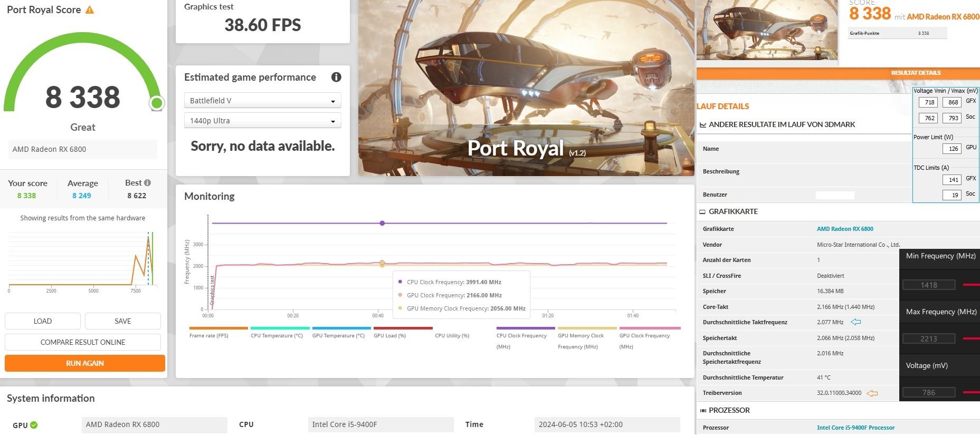Click the green checkmark beside GPU label
Viewport: 980px width, 436px height.
[x=34, y=425]
